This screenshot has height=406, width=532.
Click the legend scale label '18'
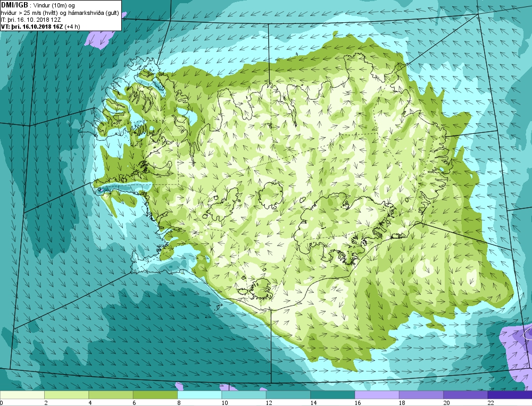[402, 403]
